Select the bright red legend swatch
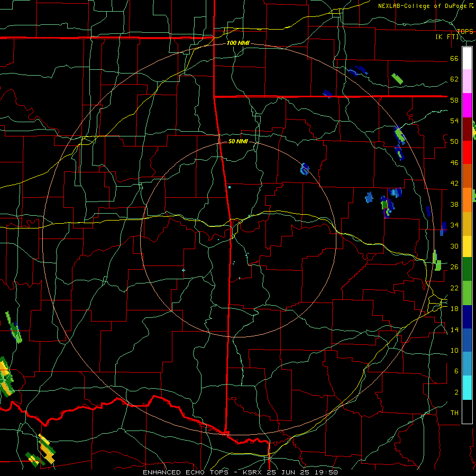 (467, 152)
